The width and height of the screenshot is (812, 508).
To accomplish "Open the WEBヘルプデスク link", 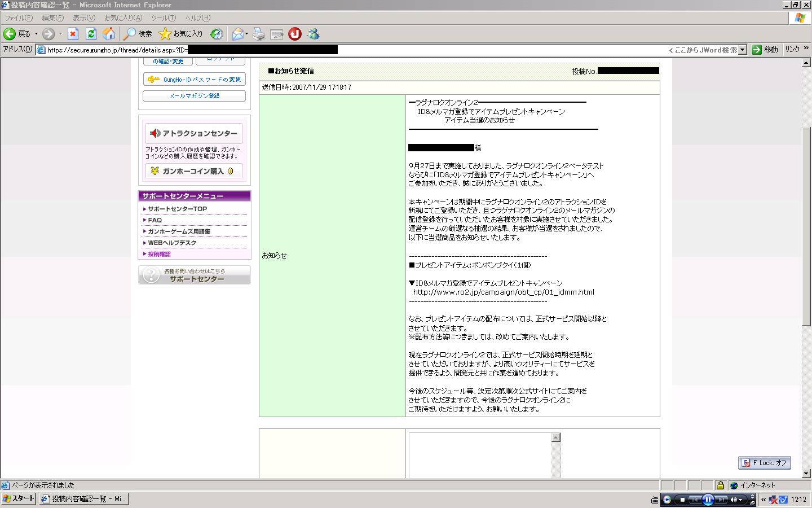I will [x=172, y=243].
